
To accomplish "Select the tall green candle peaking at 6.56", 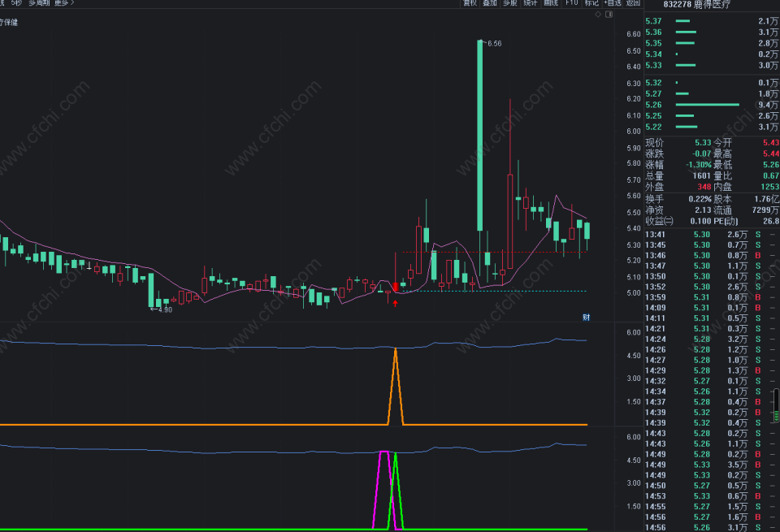I will coord(479,136).
